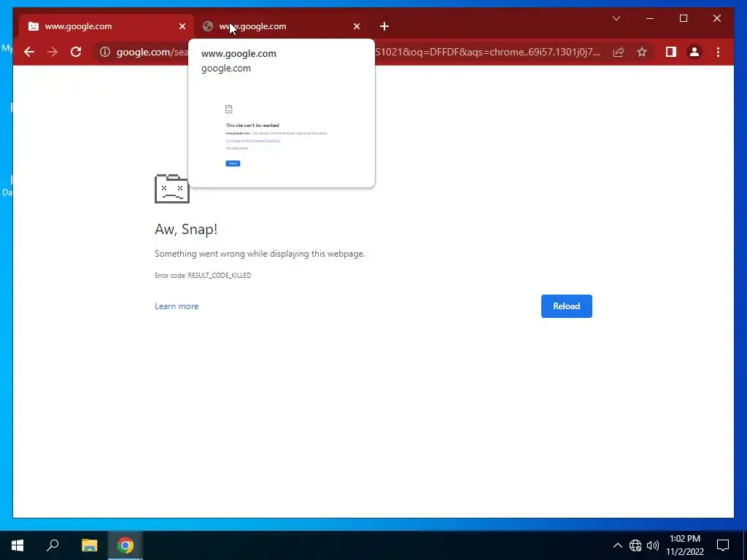This screenshot has height=560, width=747.
Task: Open the Chrome three-dot menu
Action: point(719,52)
